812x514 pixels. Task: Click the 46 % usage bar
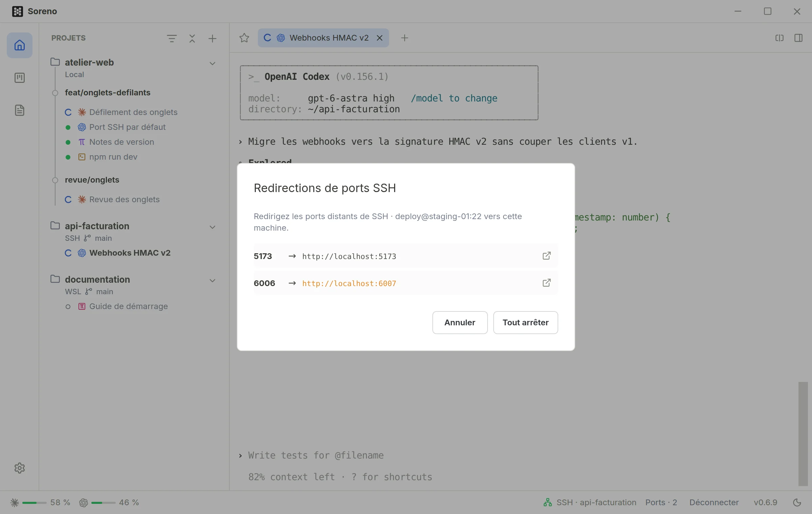[103, 503]
